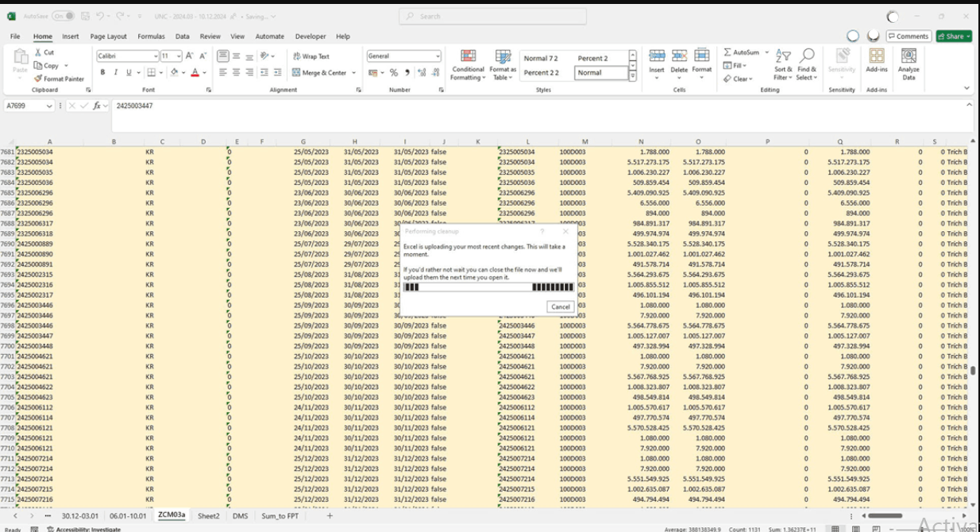Click the Comments button
Screen dimensions: 980x532
pyautogui.click(x=909, y=37)
